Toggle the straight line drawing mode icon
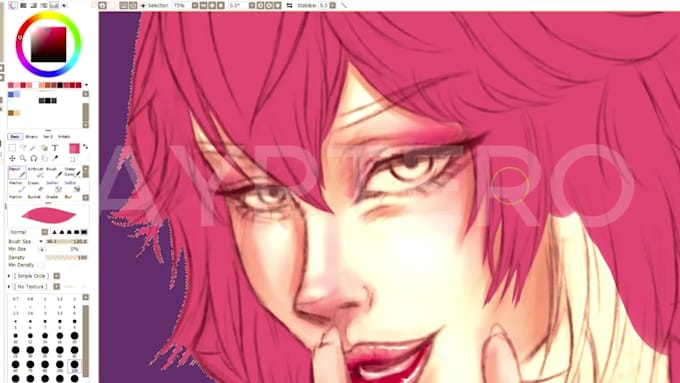 coord(344,5)
